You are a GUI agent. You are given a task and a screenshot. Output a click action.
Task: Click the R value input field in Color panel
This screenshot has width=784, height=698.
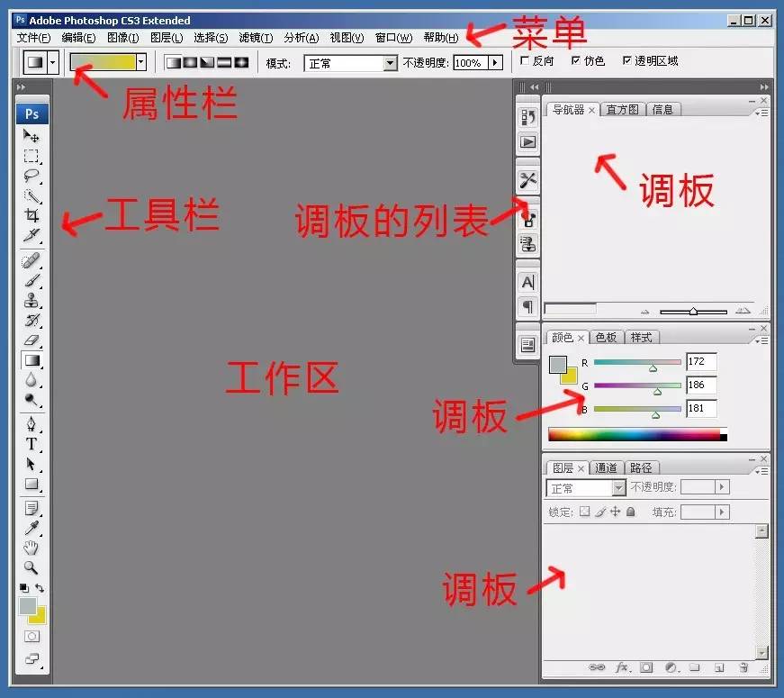point(700,361)
